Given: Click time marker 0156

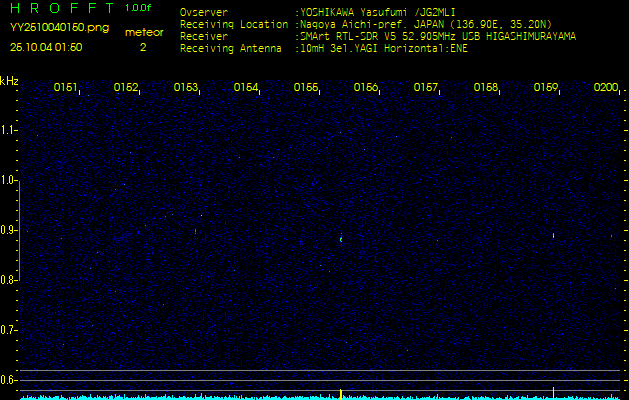Looking at the screenshot, I should pos(366,87).
